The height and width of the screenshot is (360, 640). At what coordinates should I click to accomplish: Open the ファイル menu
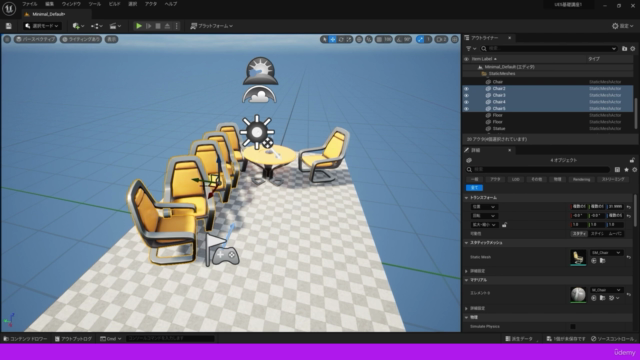coord(29,4)
